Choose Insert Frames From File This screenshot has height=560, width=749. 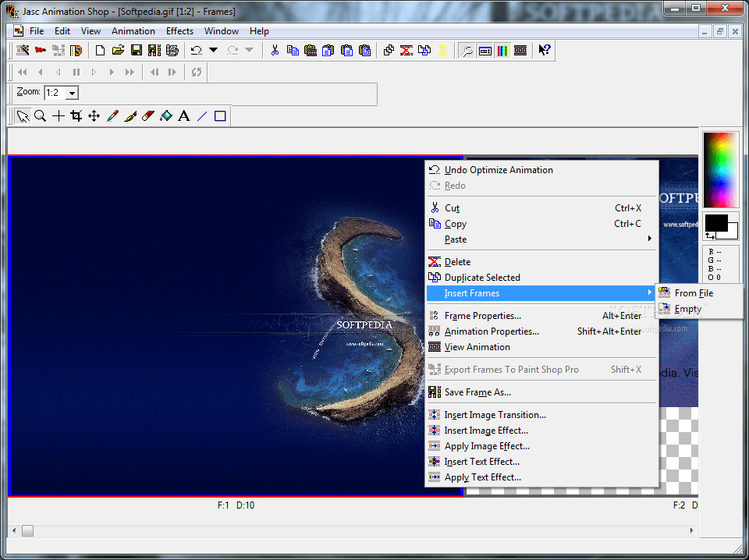[x=694, y=292]
